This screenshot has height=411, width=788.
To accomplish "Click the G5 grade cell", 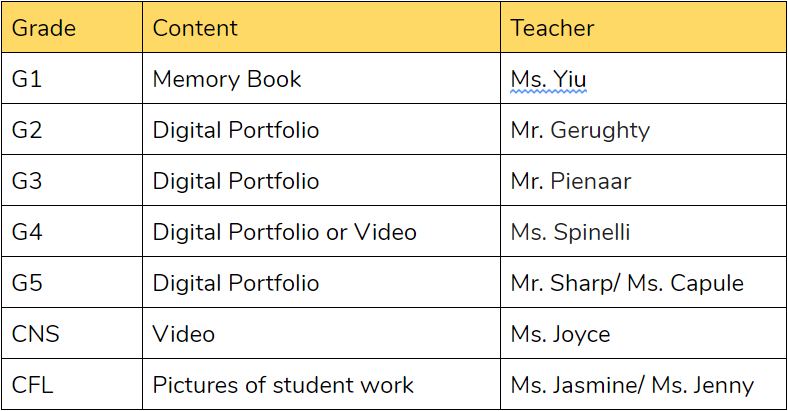I will pos(72,282).
